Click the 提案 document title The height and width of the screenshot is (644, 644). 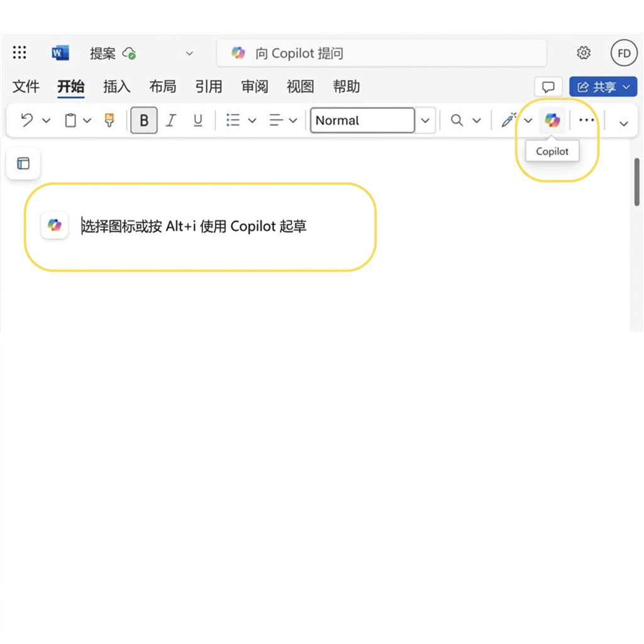(103, 53)
